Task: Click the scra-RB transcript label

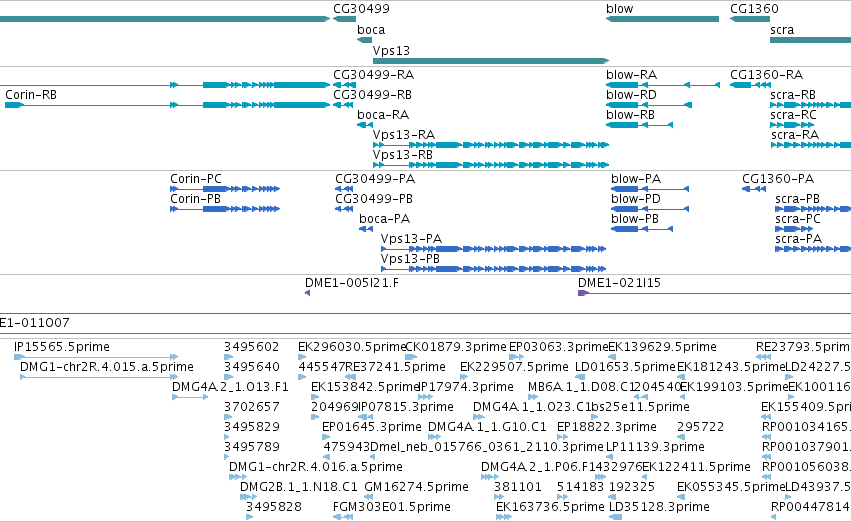Action: [x=793, y=95]
